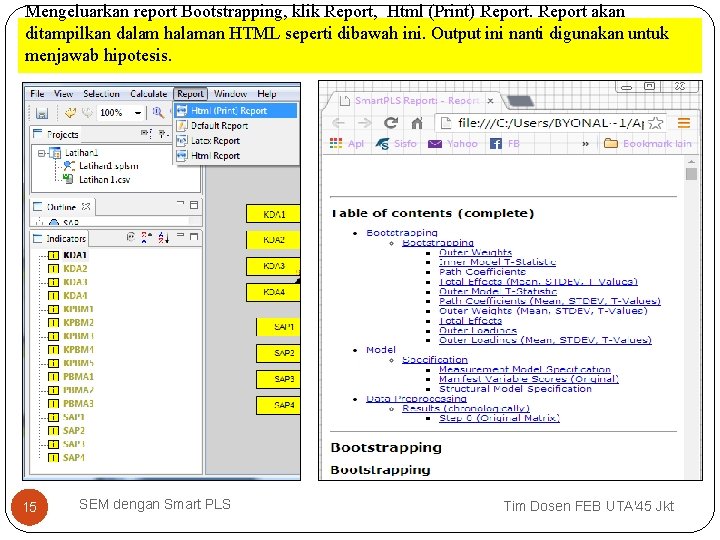This screenshot has height=540, width=720.
Task: Click the KDA4 yellow box on canvas
Action: click(x=273, y=292)
